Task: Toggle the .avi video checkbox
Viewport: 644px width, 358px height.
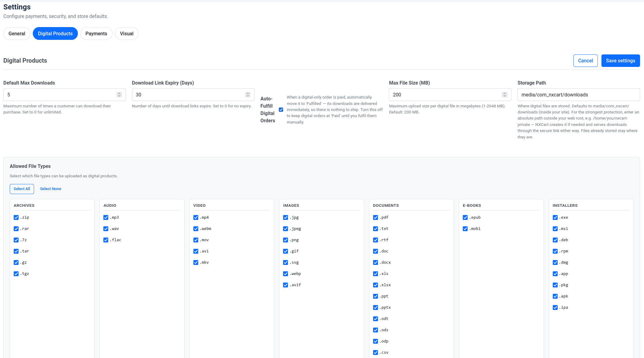Action: (196, 251)
